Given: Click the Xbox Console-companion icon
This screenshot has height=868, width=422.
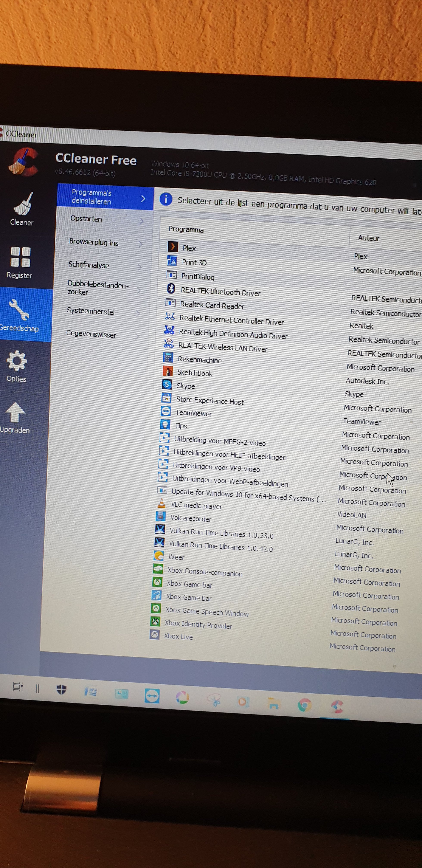Looking at the screenshot, I should [x=158, y=569].
